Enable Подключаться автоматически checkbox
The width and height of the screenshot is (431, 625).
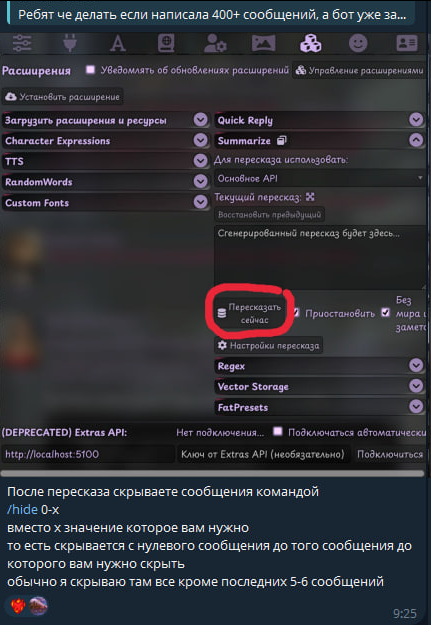click(277, 432)
